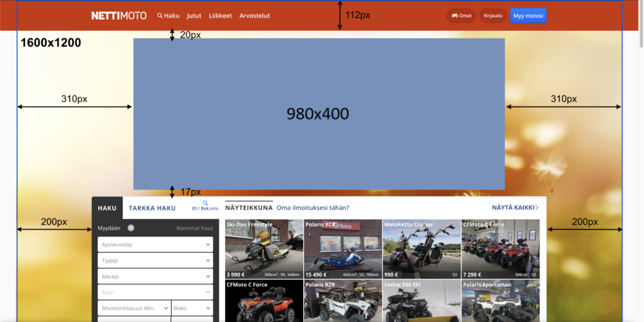This screenshot has height=322, width=644.
Task: Open the Polaris RZR listing
Action: coord(343,301)
